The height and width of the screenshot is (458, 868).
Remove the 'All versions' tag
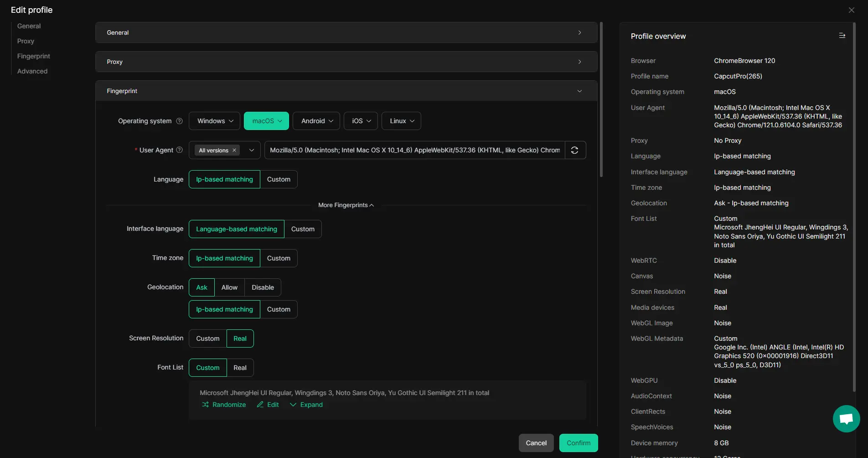234,150
